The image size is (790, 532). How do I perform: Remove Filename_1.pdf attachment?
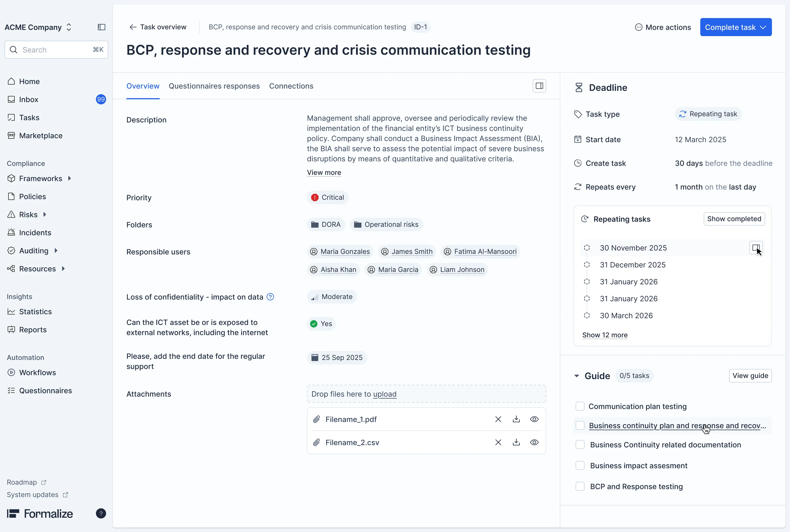tap(498, 419)
